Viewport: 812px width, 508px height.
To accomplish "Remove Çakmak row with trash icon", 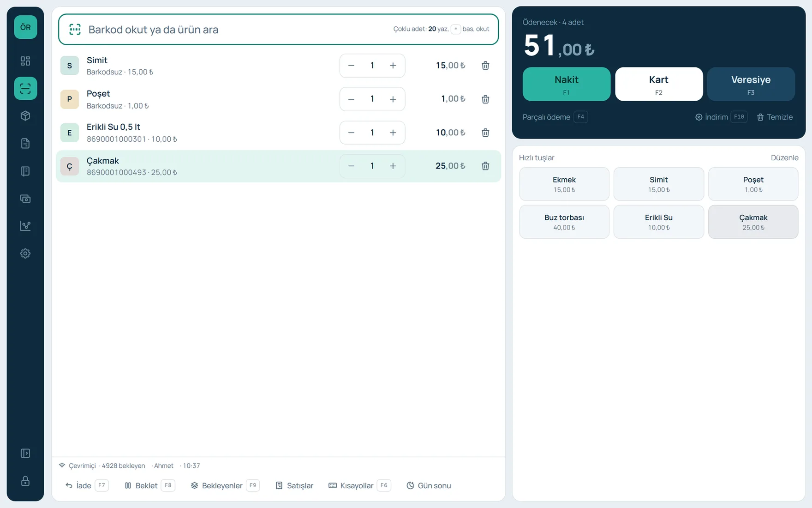I will pyautogui.click(x=485, y=166).
